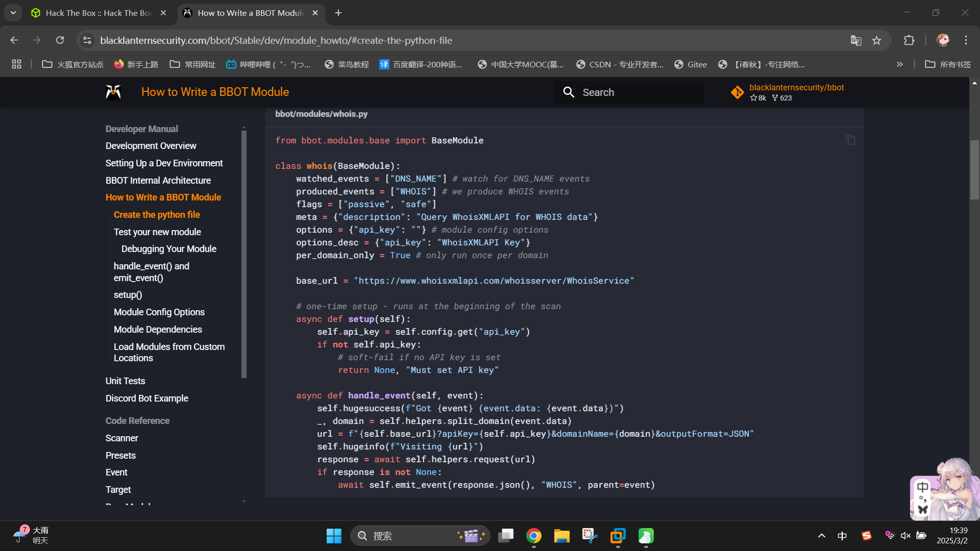Expand the tab search dropdown

click(x=13, y=13)
